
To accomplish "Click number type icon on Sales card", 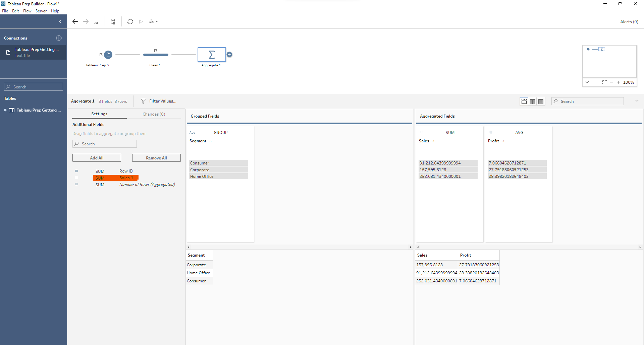I will 422,132.
